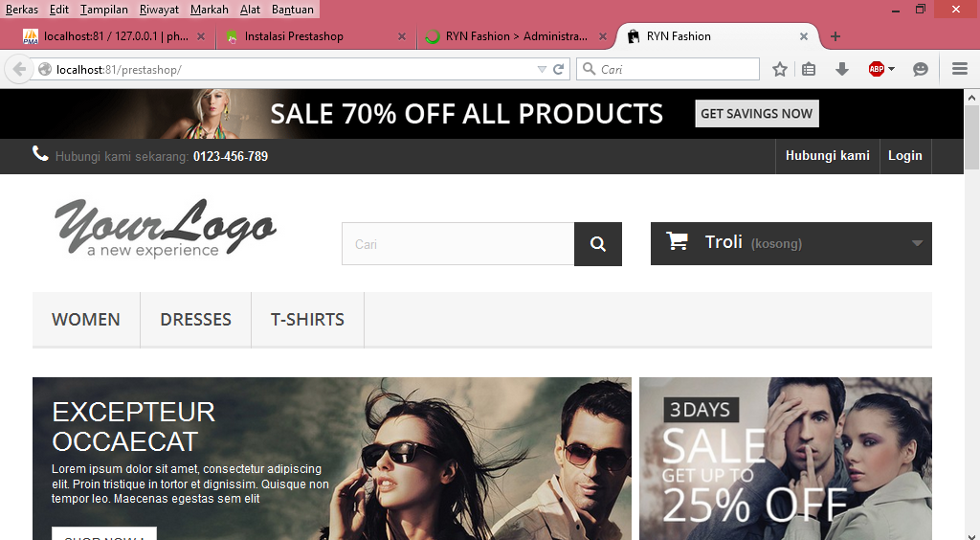Click the Adblock Plus ABP icon
Viewport: 980px width, 540px height.
pyautogui.click(x=877, y=69)
